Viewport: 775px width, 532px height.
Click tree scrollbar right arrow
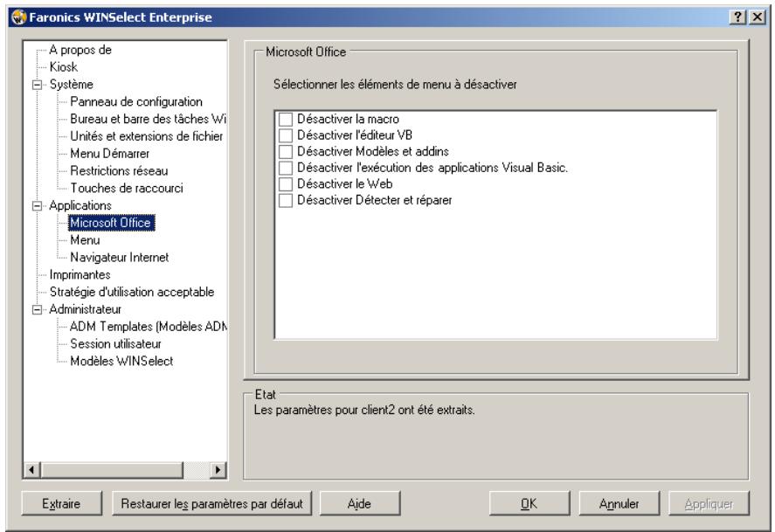click(218, 470)
